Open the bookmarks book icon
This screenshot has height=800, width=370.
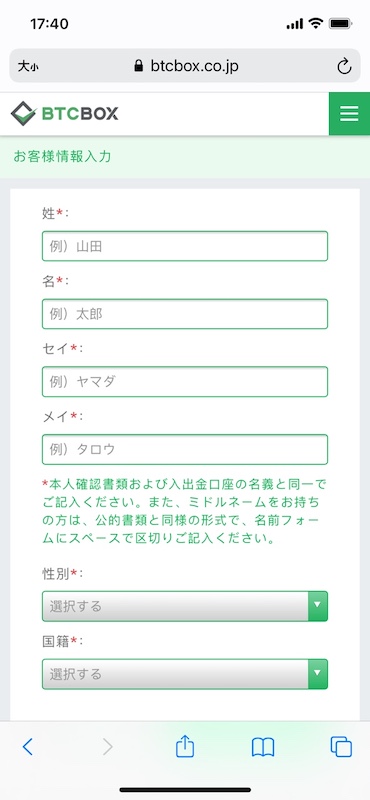coord(263,747)
